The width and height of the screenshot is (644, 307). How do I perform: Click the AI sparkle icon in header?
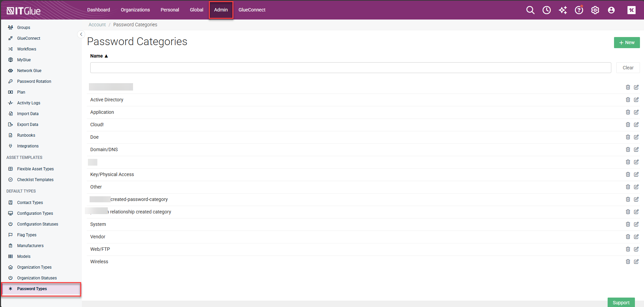pyautogui.click(x=562, y=10)
